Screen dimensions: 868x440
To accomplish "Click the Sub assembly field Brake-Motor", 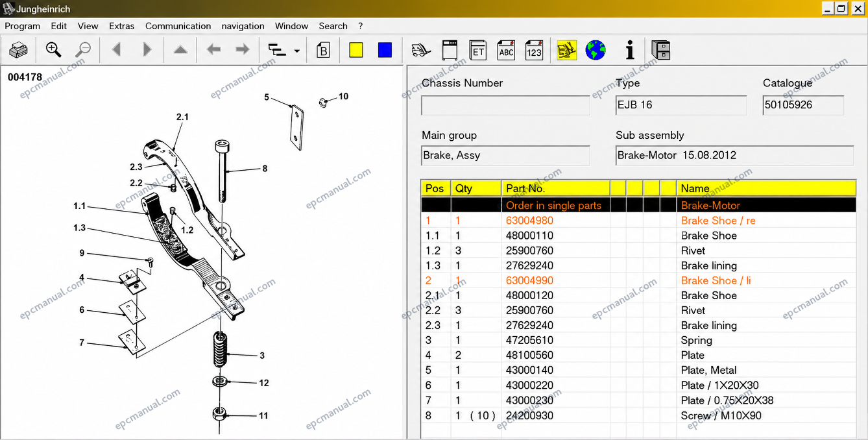I will (x=734, y=156).
